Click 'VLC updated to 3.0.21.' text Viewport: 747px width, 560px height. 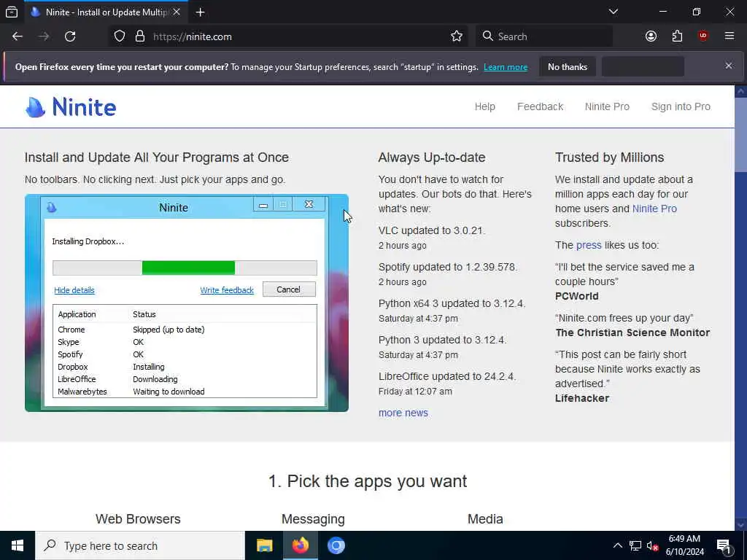pyautogui.click(x=432, y=230)
